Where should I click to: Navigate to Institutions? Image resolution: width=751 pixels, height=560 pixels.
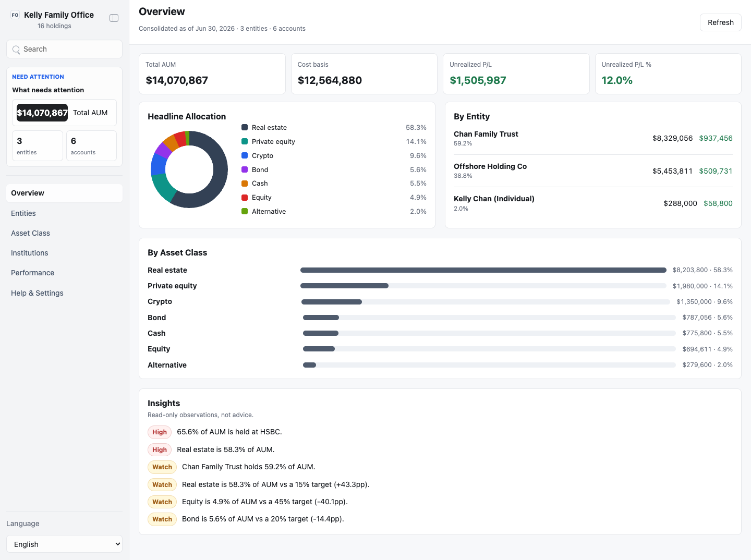tap(64, 253)
